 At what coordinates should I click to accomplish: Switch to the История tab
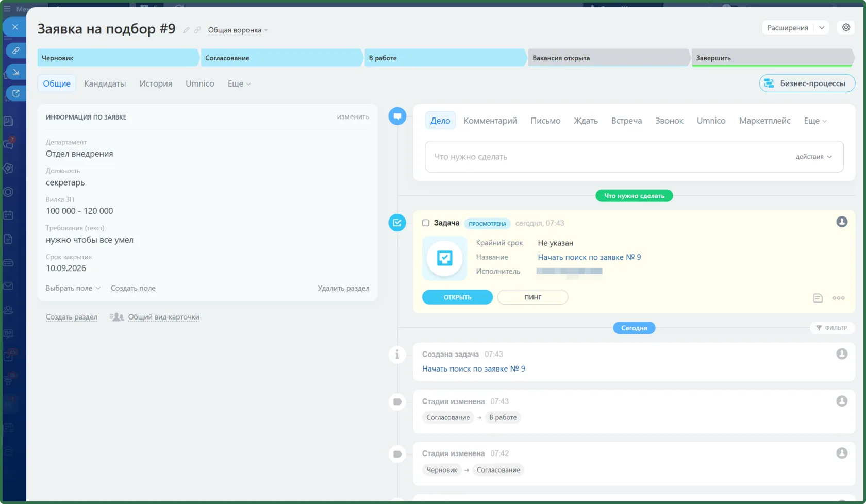[x=156, y=83]
